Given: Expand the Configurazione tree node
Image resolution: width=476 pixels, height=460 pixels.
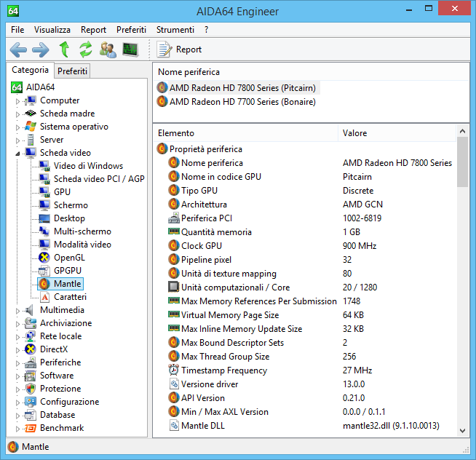Looking at the screenshot, I should 17,402.
